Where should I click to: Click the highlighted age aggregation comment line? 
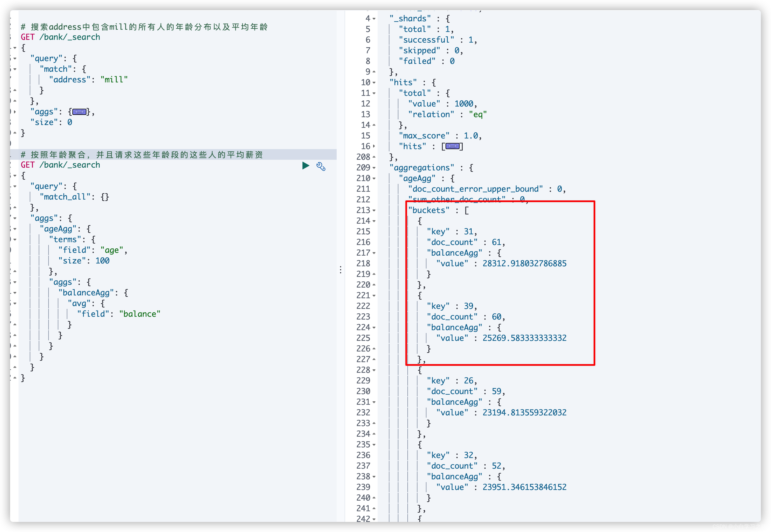pyautogui.click(x=142, y=155)
